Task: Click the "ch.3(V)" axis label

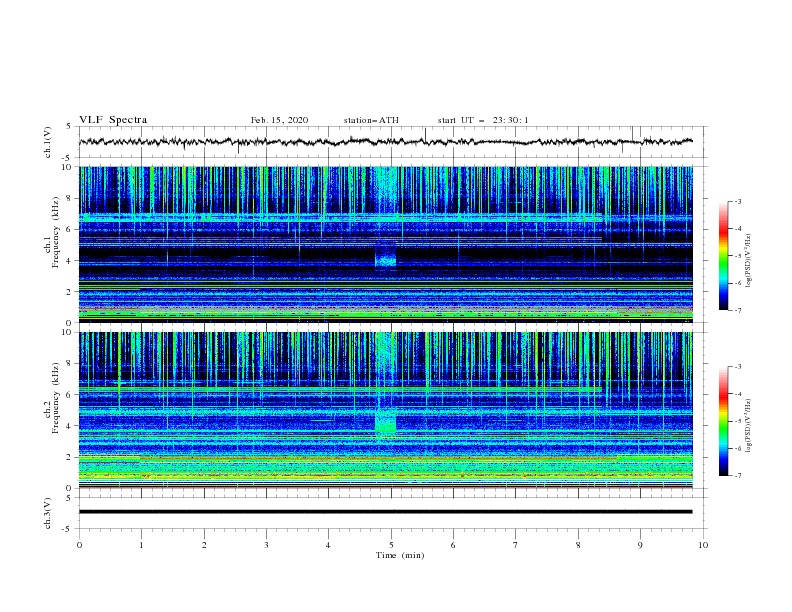Action: (x=48, y=513)
